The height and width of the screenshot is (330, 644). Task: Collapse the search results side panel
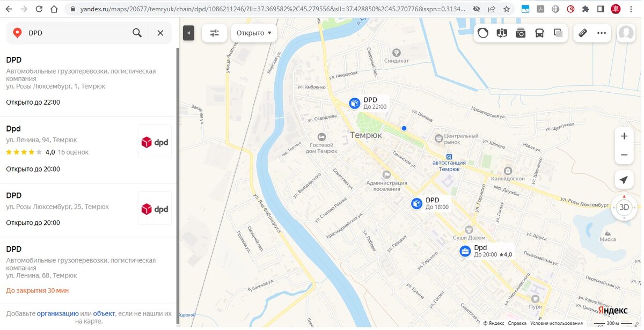pyautogui.click(x=188, y=33)
